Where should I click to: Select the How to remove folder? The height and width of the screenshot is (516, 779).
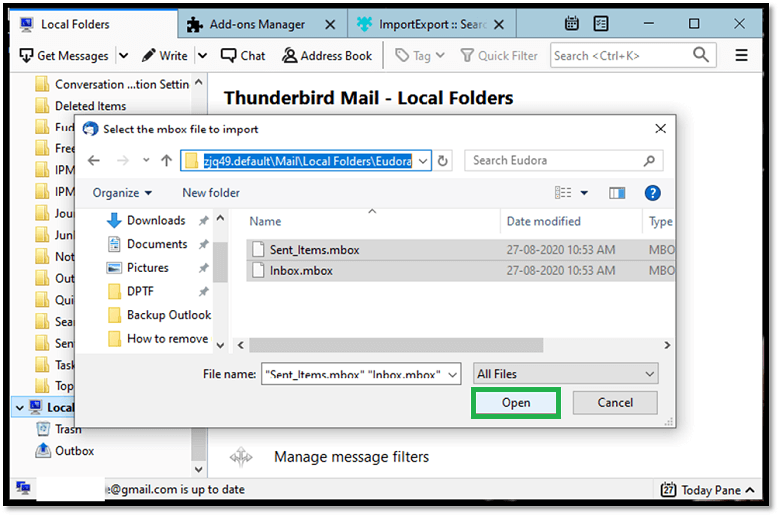(x=167, y=339)
